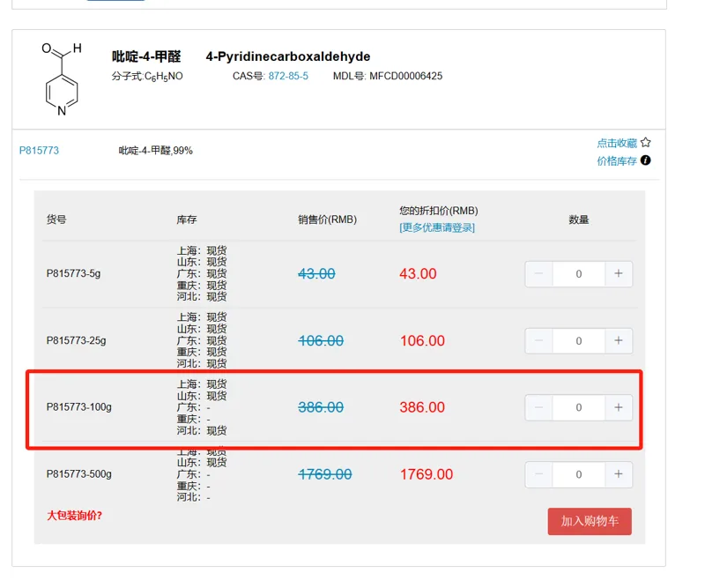Open the 价格库存 link
This screenshot has width=705, height=588.
[x=617, y=161]
